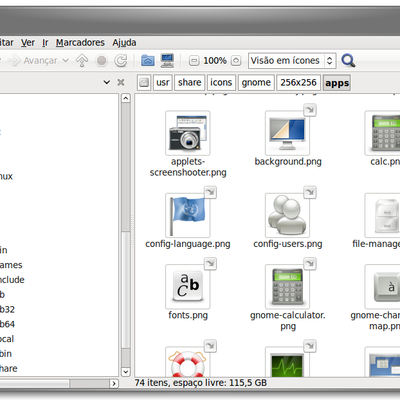Viewport: 400px width, 400px height.
Task: Go to the 256x256 path segment
Action: tap(298, 82)
